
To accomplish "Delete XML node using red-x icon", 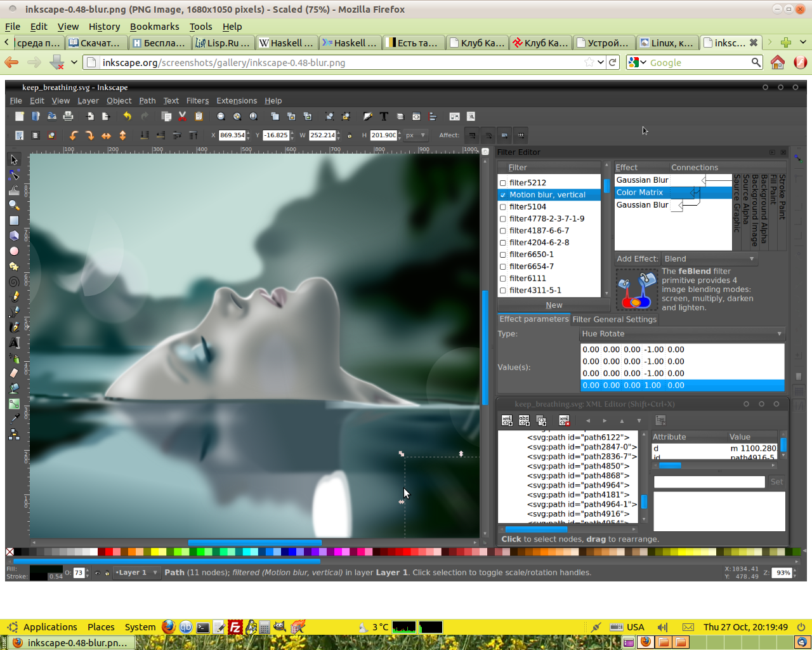I will pyautogui.click(x=564, y=420).
